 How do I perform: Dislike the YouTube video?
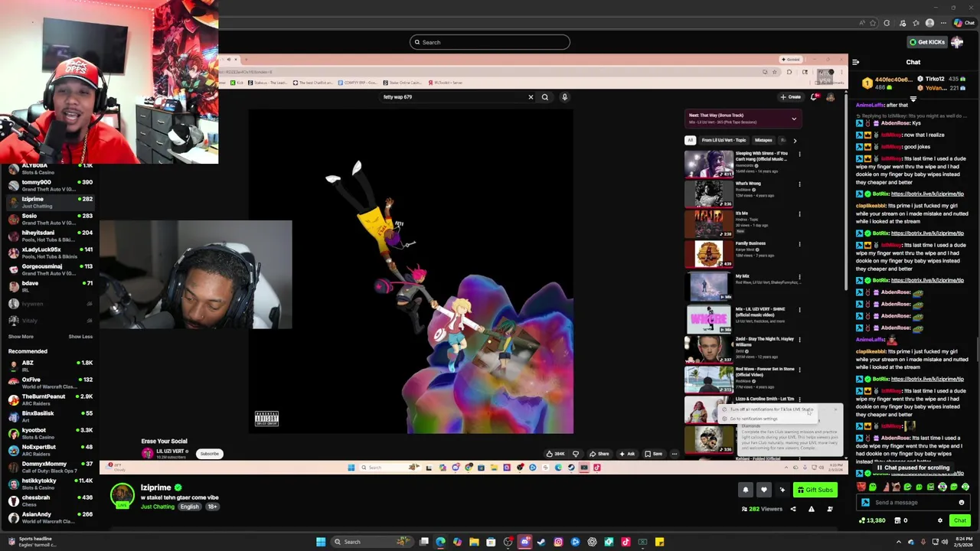[577, 454]
